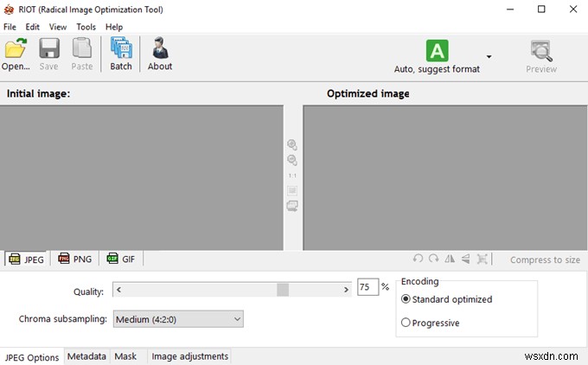Switch to the PNG format tab
Viewport: 588px width, 365px height.
click(x=74, y=259)
